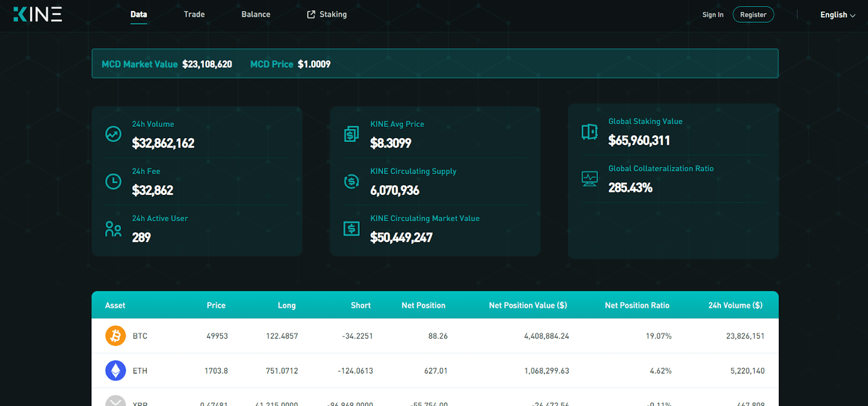Click the Global Collateralization Ratio monitor icon
This screenshot has height=406, width=868.
click(x=589, y=179)
